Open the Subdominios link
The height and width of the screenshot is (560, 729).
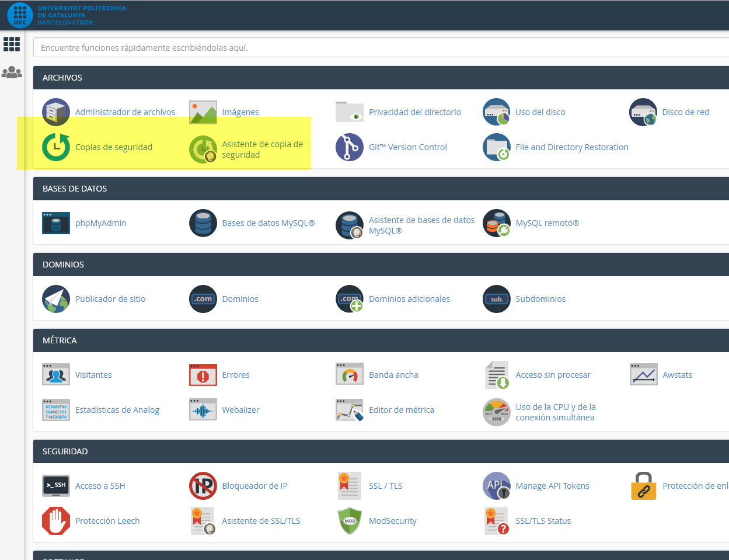click(540, 299)
